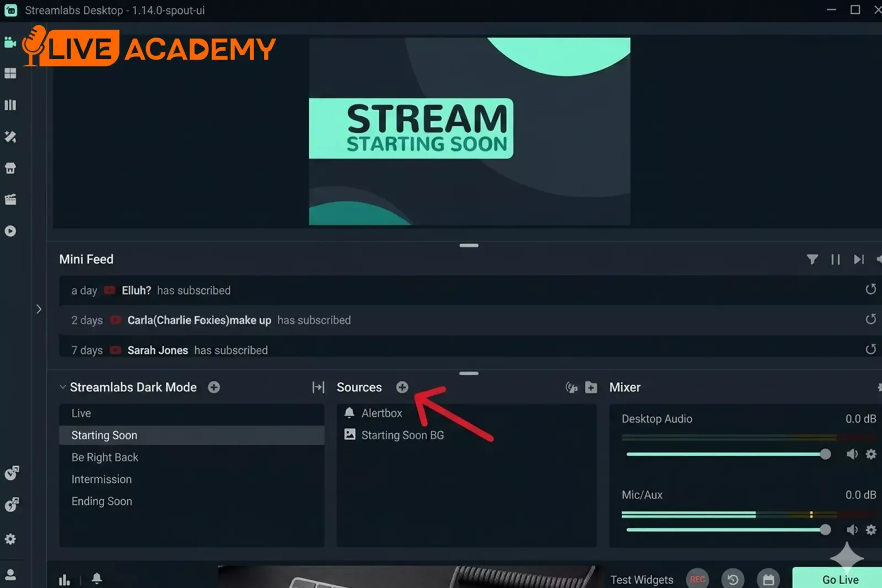Open the scene transitions icon

[x=318, y=387]
